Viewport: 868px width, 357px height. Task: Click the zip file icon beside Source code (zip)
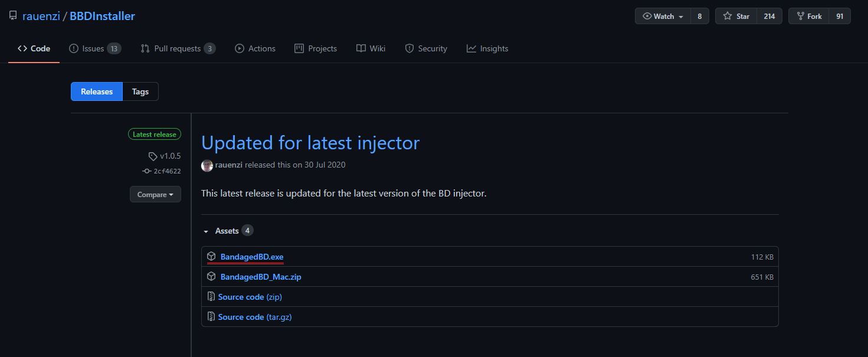click(x=211, y=297)
